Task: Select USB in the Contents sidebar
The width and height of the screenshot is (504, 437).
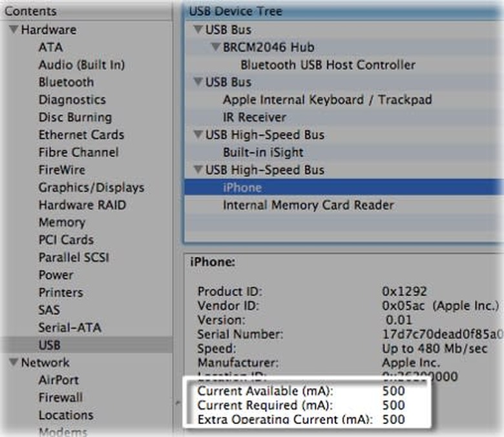Action: point(49,345)
